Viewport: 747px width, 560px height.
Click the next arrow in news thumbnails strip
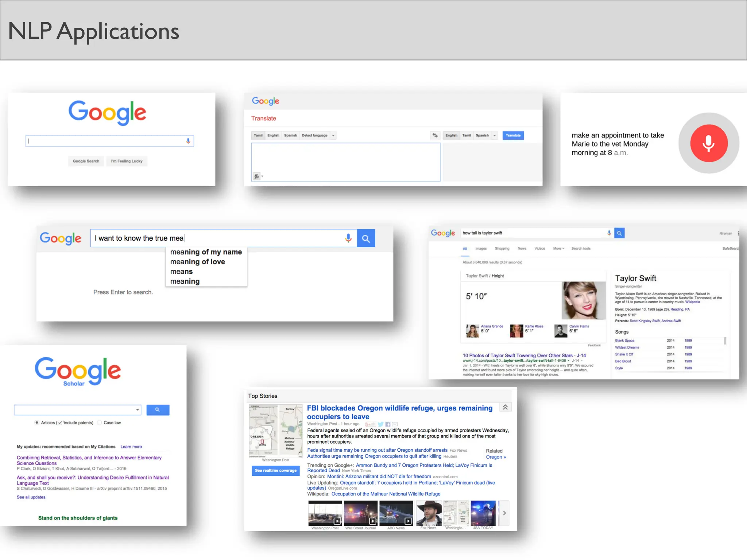pos(504,513)
